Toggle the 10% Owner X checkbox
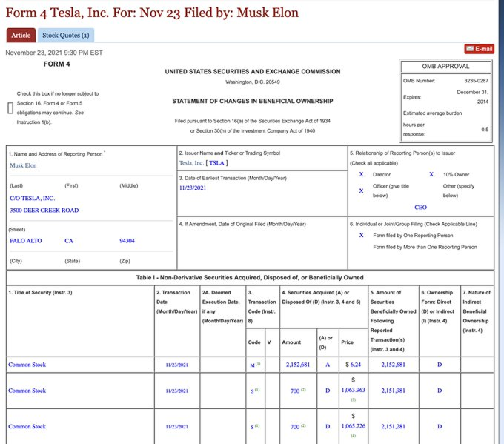Image resolution: width=504 pixels, height=444 pixels. point(431,174)
